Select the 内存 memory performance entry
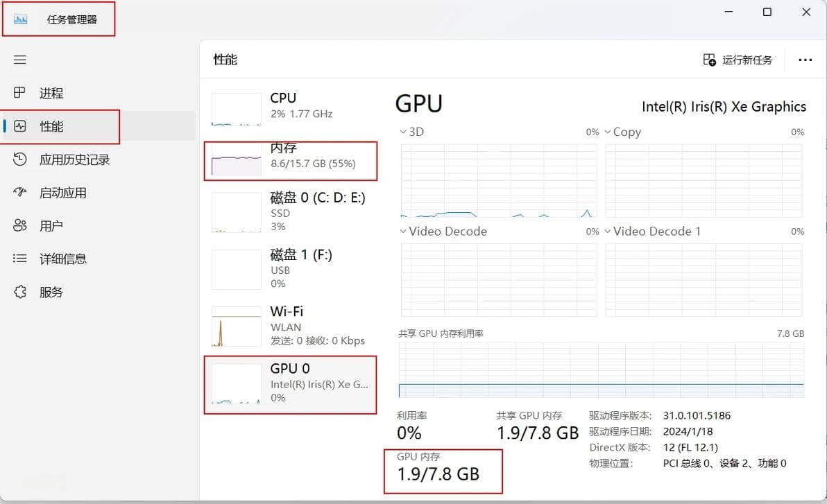Image resolution: width=827 pixels, height=504 pixels. click(291, 160)
